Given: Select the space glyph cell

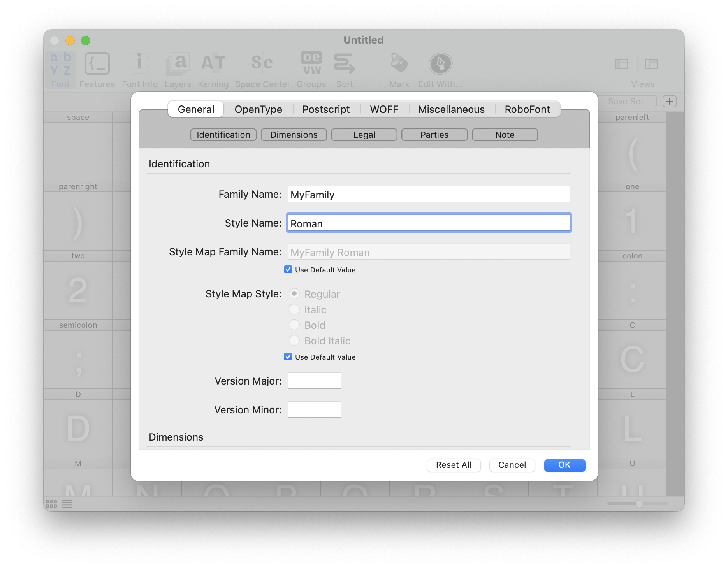Looking at the screenshot, I should 78,146.
